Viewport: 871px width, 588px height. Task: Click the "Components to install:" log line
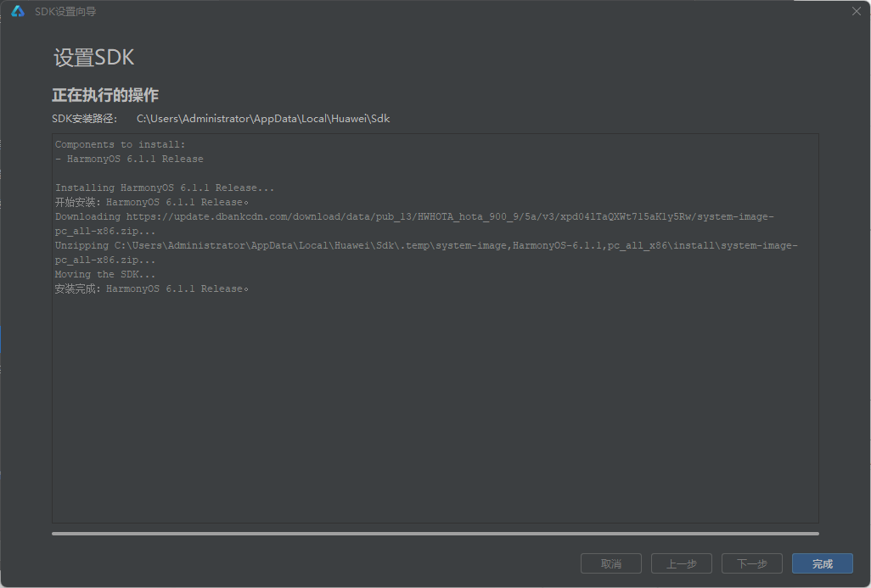(x=120, y=144)
